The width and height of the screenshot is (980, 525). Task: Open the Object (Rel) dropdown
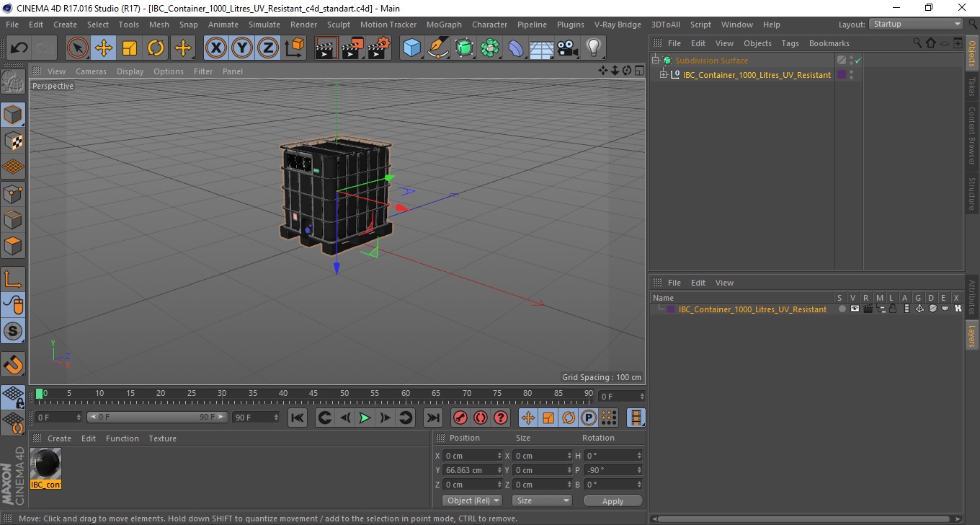tap(472, 500)
